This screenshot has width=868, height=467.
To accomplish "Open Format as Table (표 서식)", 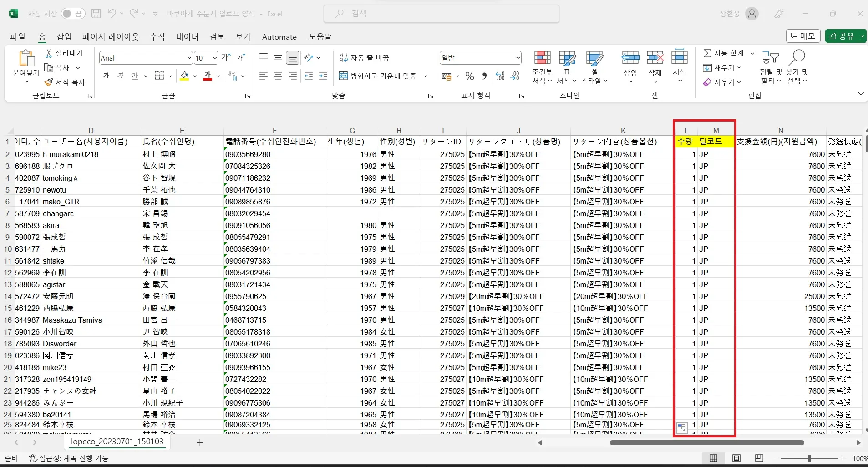I will pyautogui.click(x=567, y=67).
